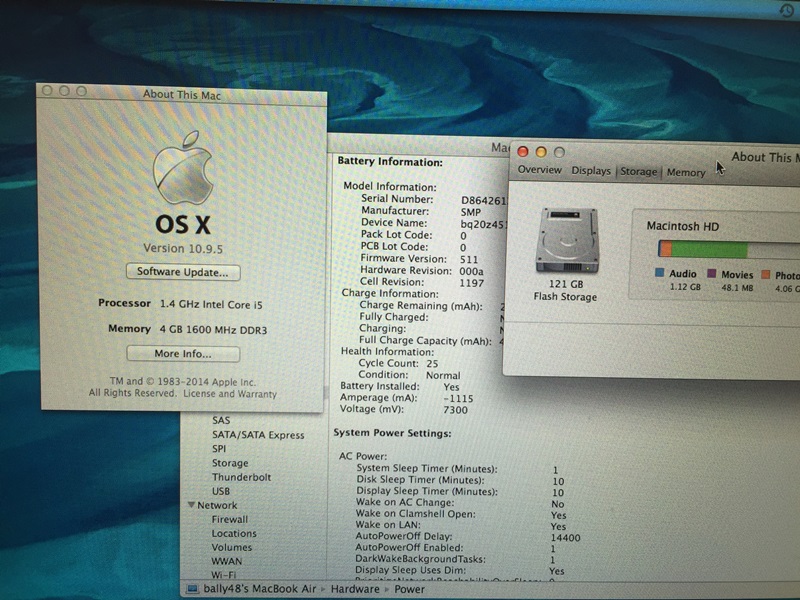800x600 pixels.
Task: Click the Apple logo in About This Mac
Action: point(183,167)
